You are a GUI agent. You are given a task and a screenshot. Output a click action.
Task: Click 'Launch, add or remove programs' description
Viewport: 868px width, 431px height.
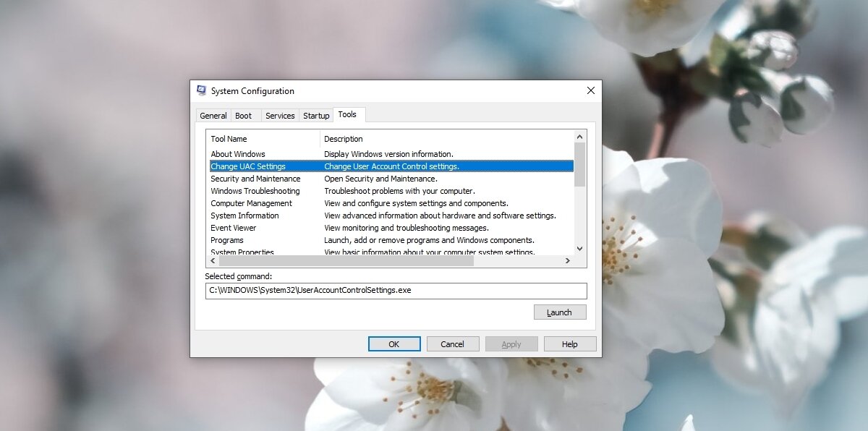(x=429, y=240)
